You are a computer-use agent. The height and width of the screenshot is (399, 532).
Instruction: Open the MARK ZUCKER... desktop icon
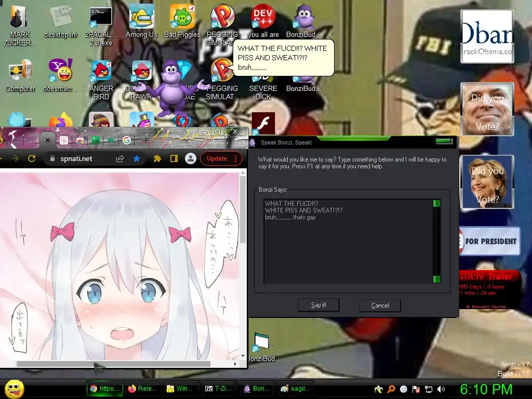pos(20,25)
